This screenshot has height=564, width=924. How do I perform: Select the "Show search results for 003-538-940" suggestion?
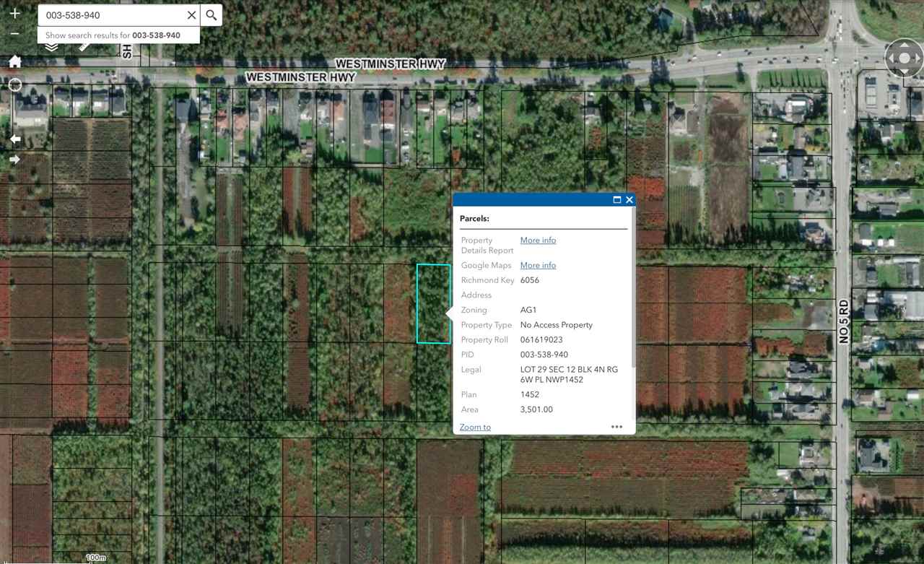point(113,35)
